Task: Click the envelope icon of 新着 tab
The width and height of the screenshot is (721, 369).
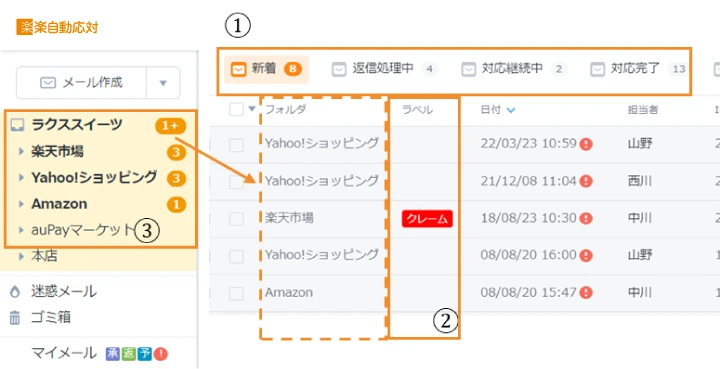Action: click(x=238, y=69)
